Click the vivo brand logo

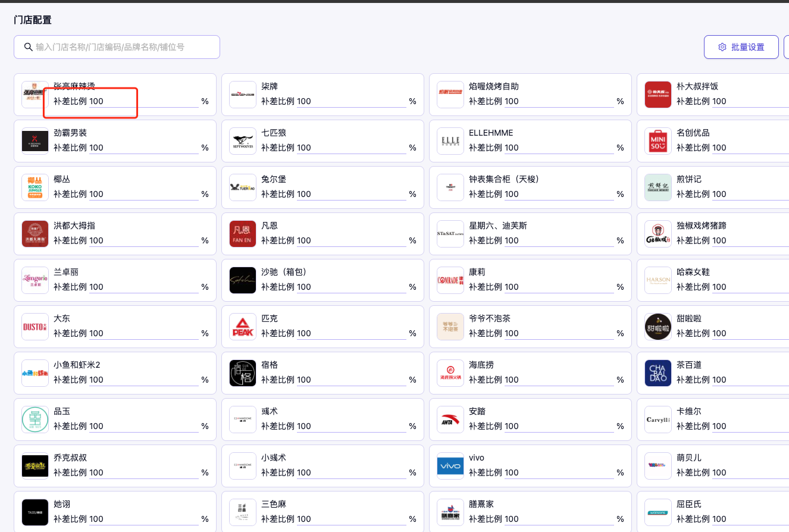pos(450,466)
